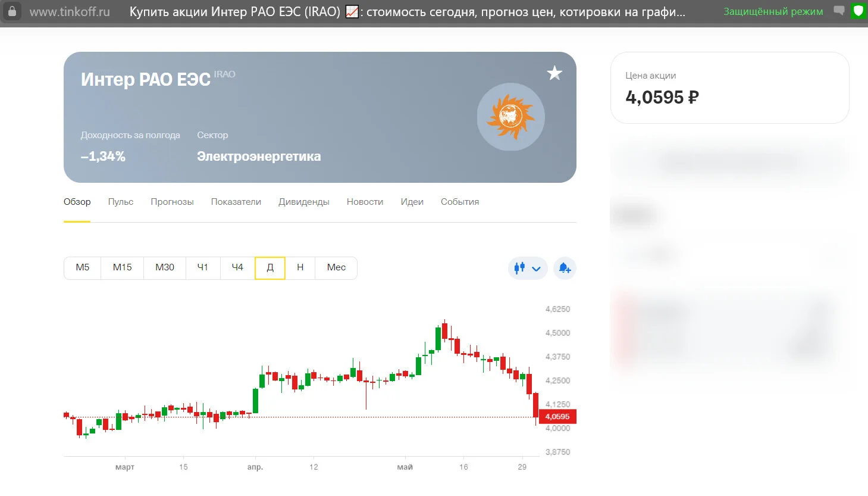The image size is (868, 496).
Task: Click www.tinkoff.ru address text
Action: coord(70,11)
